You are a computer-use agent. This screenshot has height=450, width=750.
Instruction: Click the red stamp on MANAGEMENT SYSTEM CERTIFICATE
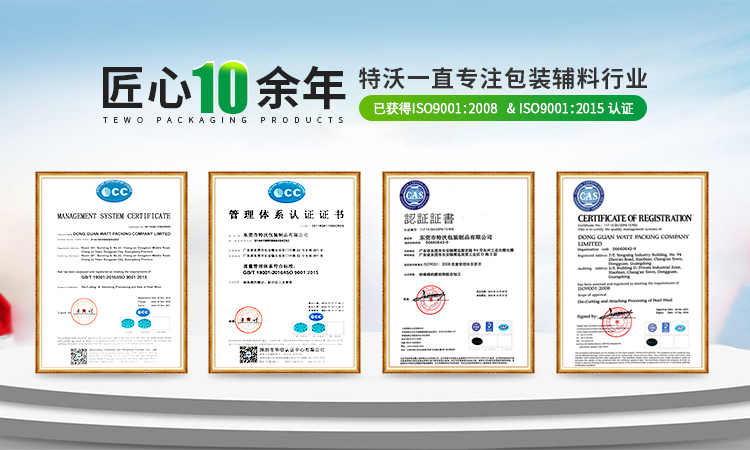click(x=84, y=311)
